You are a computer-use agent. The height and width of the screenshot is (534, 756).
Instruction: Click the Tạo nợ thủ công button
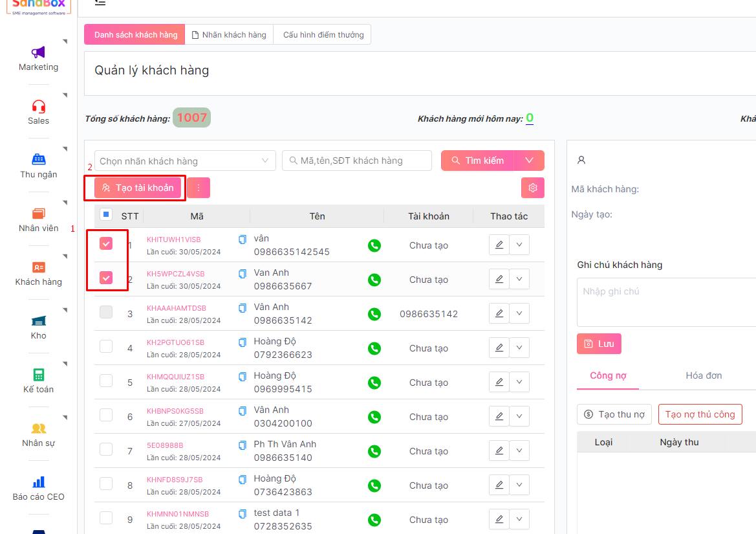[x=700, y=414]
